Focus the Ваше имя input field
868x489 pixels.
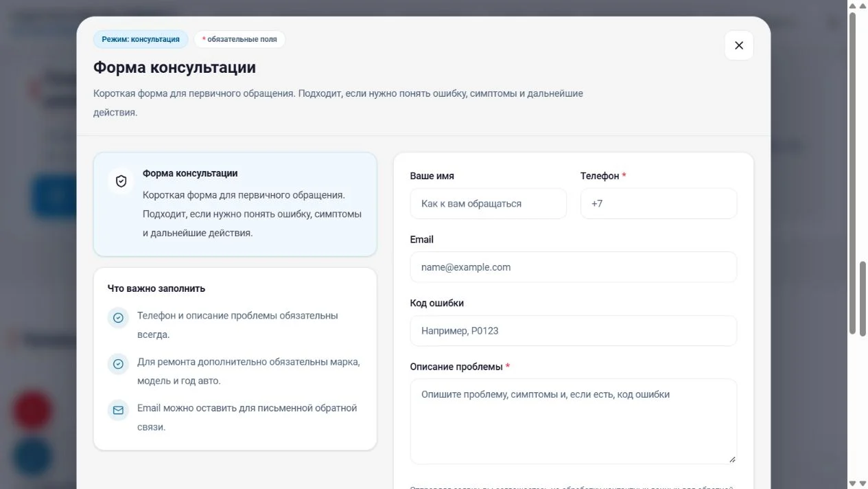click(x=489, y=204)
